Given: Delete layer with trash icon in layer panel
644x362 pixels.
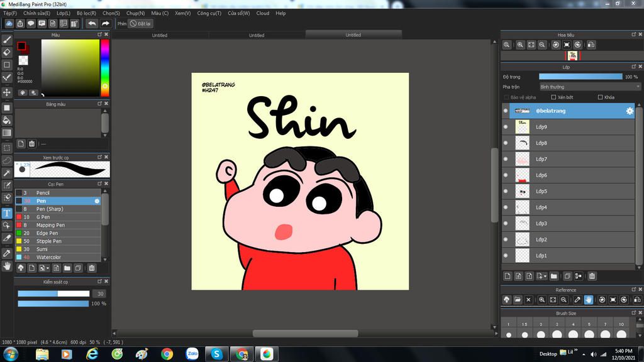Looking at the screenshot, I should pyautogui.click(x=592, y=277).
